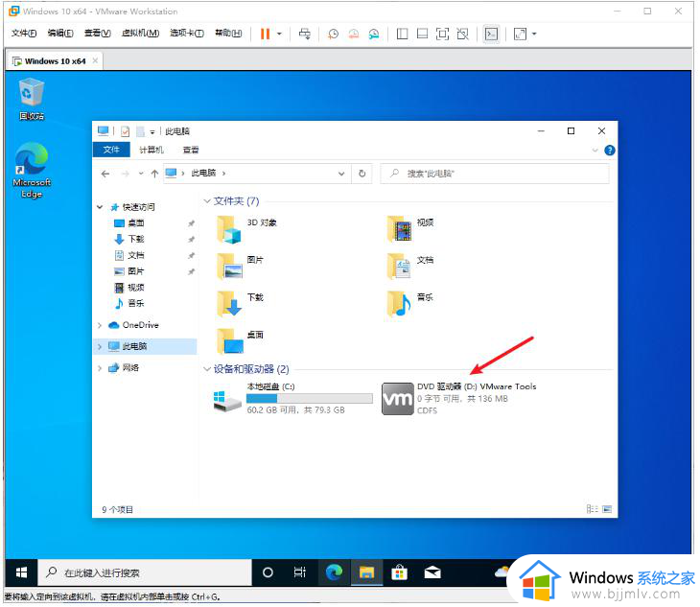Select the 文档 folder in main pane
Screen dimensions: 700x607
click(410, 266)
